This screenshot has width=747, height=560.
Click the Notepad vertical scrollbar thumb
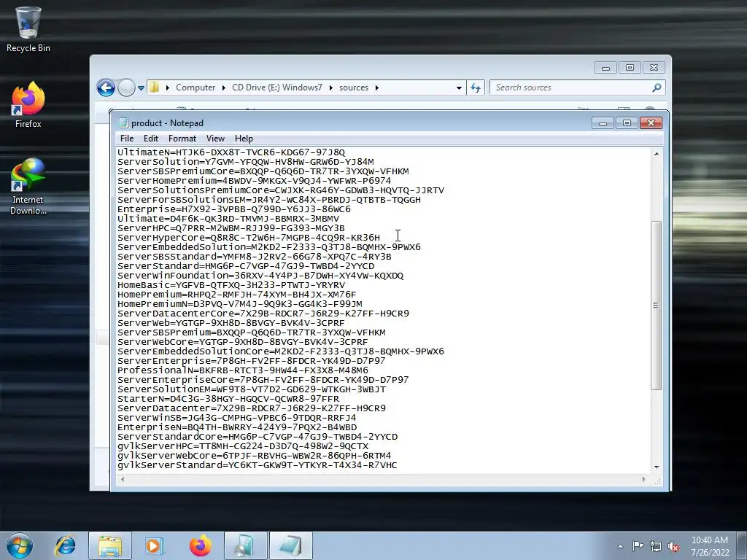(x=656, y=306)
